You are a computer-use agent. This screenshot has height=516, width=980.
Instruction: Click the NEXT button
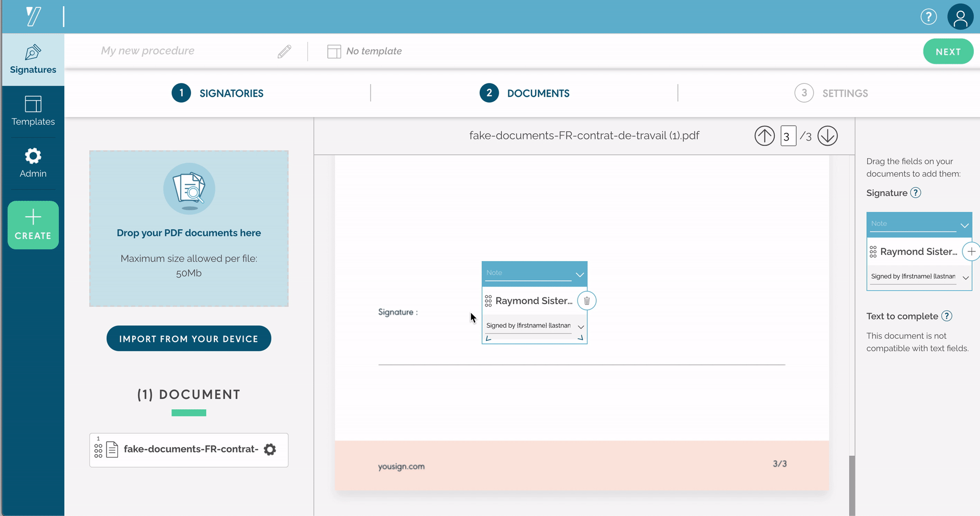948,52
